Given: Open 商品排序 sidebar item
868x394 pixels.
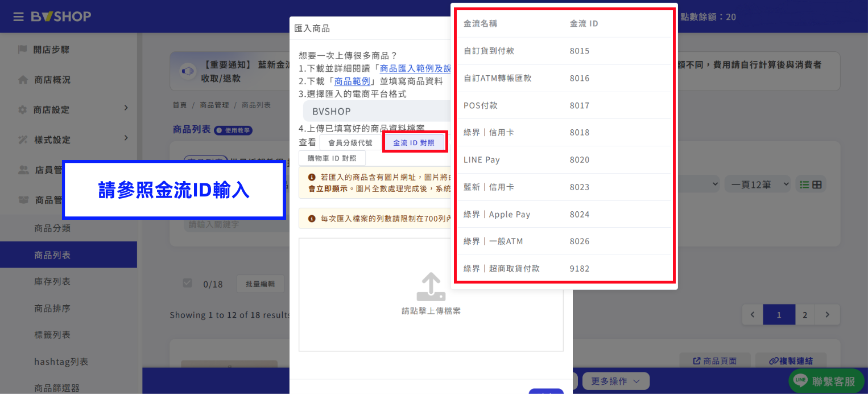Looking at the screenshot, I should 52,308.
